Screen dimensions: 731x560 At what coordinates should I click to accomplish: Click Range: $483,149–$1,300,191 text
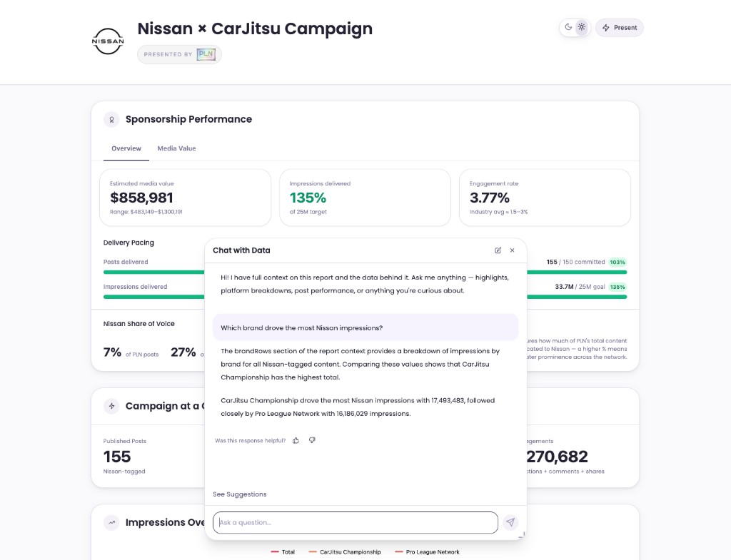[x=146, y=212]
